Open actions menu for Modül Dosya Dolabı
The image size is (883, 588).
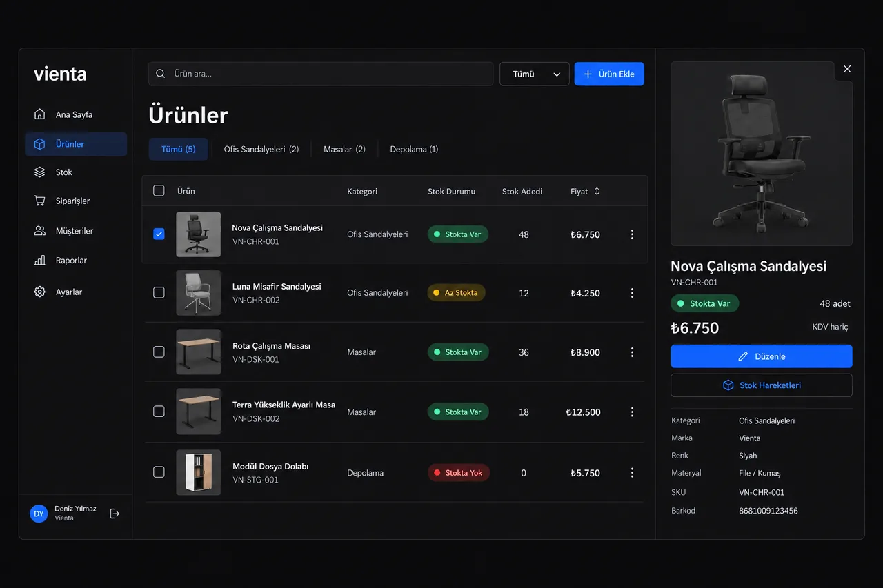coord(632,473)
